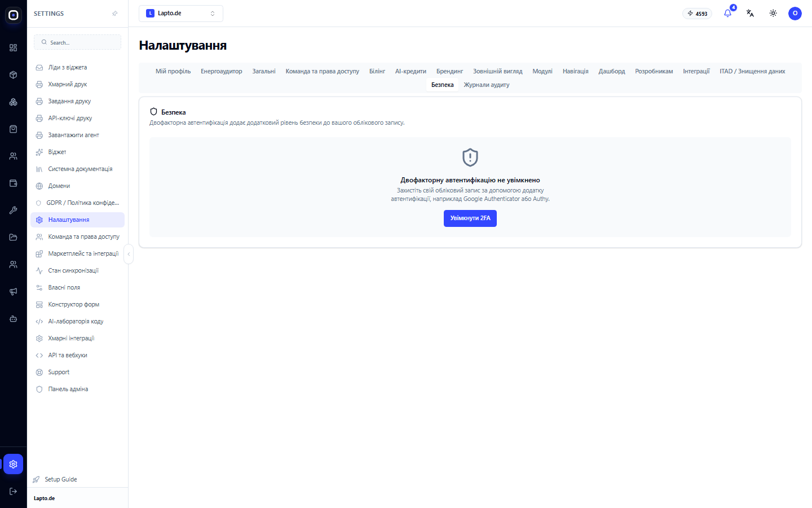Open API та вебхуки in the sidebar
Image resolution: width=812 pixels, height=508 pixels.
[x=78, y=355]
